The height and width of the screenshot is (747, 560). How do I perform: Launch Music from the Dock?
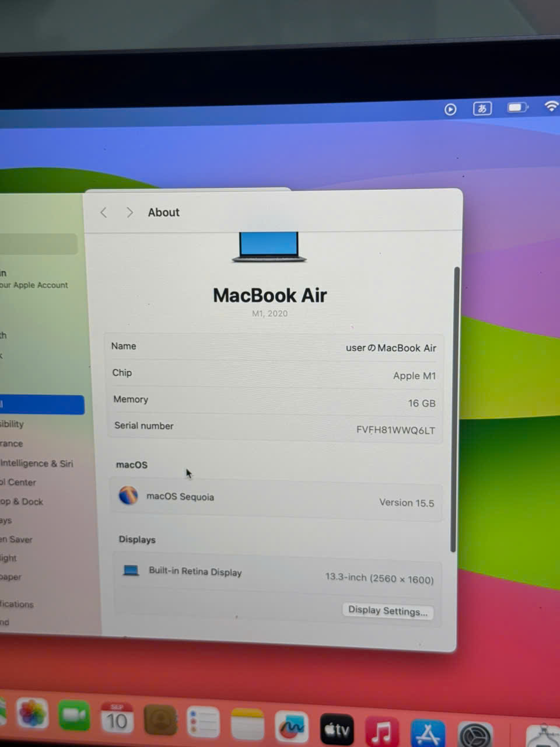point(381,731)
